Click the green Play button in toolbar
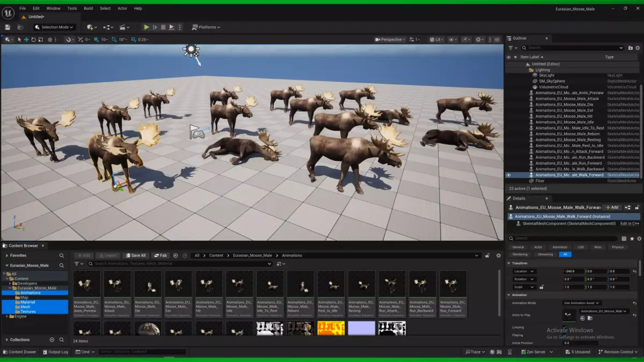644x362 pixels. point(146,27)
